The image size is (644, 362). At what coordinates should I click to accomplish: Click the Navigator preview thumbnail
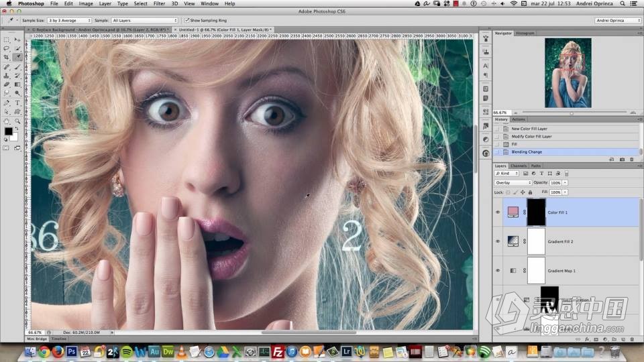[x=568, y=72]
